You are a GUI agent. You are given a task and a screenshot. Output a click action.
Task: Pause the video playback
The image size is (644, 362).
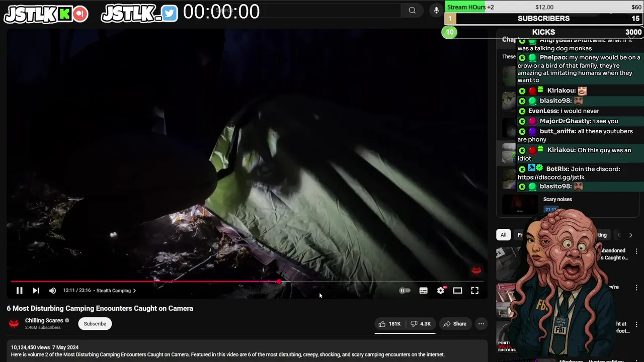pos(19,291)
